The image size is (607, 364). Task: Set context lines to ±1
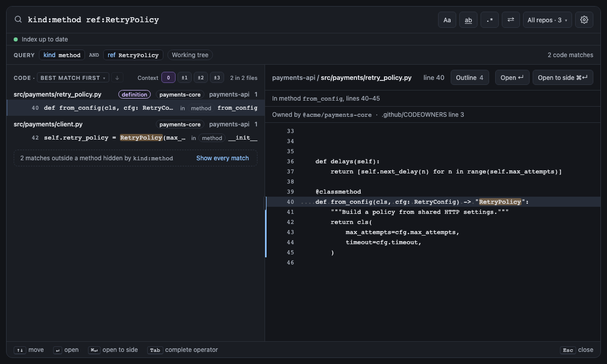185,78
